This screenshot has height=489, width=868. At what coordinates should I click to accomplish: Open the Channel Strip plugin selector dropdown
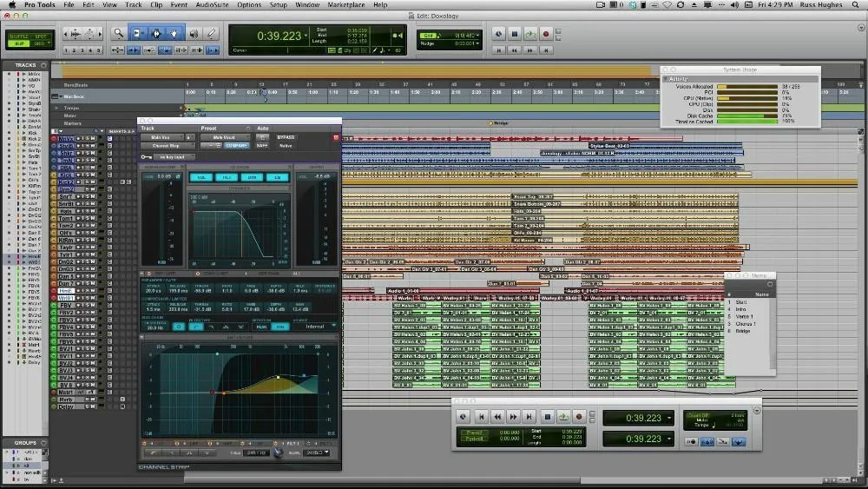click(167, 146)
